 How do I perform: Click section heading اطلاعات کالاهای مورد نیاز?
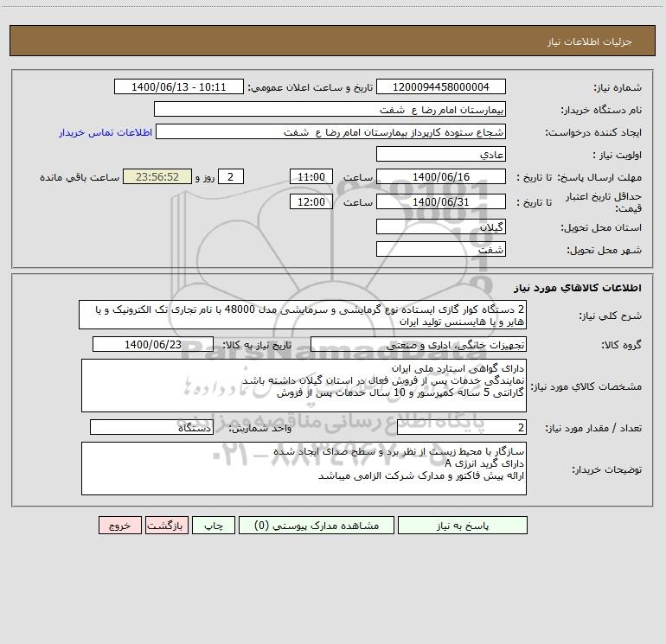tap(577, 288)
